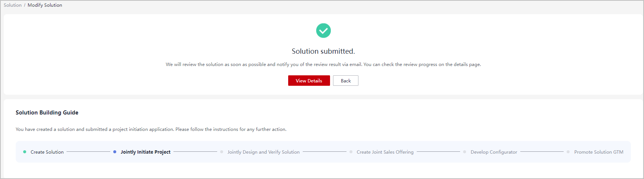The height and width of the screenshot is (179, 644).
Task: Click the gray dot before Develop Configurator
Action: [x=465, y=152]
